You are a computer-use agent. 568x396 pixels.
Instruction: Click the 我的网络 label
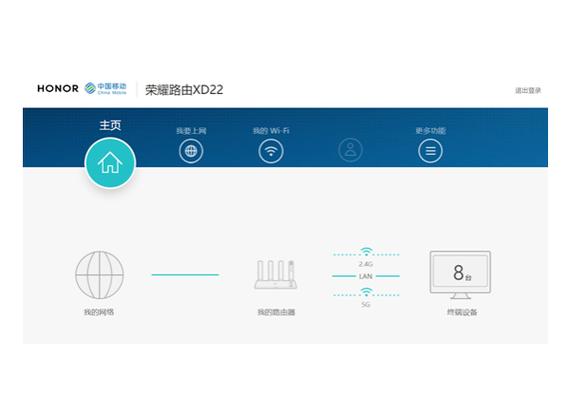(99, 312)
